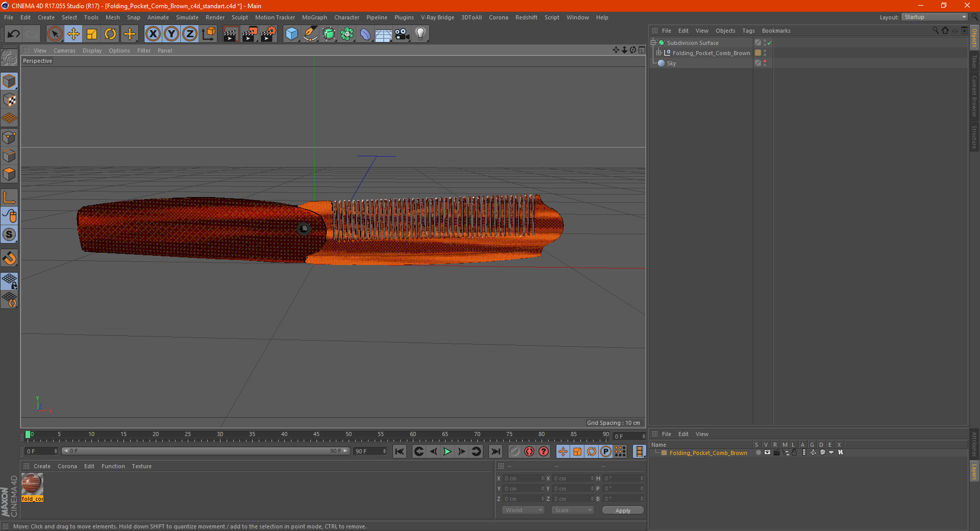980x531 pixels.
Task: Toggle Sky visibility dots
Action: [x=765, y=63]
